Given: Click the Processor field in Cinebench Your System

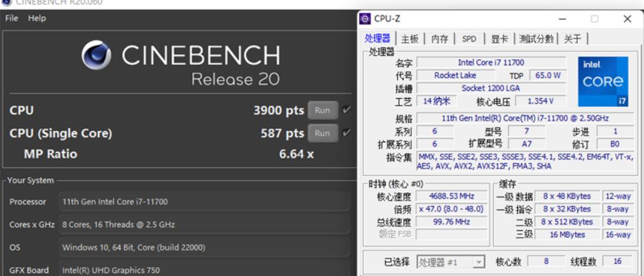Looking at the screenshot, I should click(204, 202).
